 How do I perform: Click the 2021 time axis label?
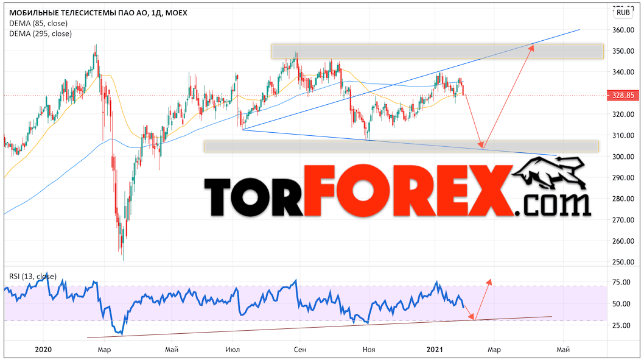click(435, 349)
